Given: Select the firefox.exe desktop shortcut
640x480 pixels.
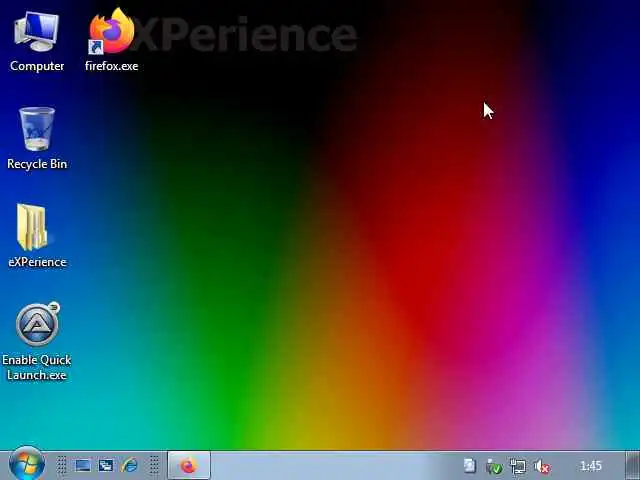Looking at the screenshot, I should click(x=111, y=41).
